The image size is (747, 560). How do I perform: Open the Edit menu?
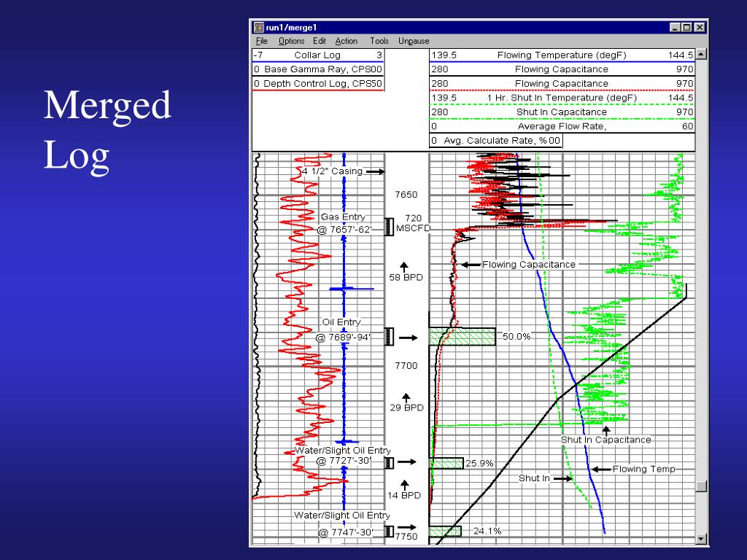pos(320,41)
